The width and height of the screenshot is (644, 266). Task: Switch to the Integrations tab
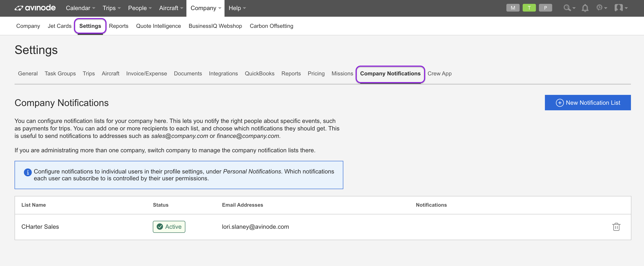pos(223,74)
